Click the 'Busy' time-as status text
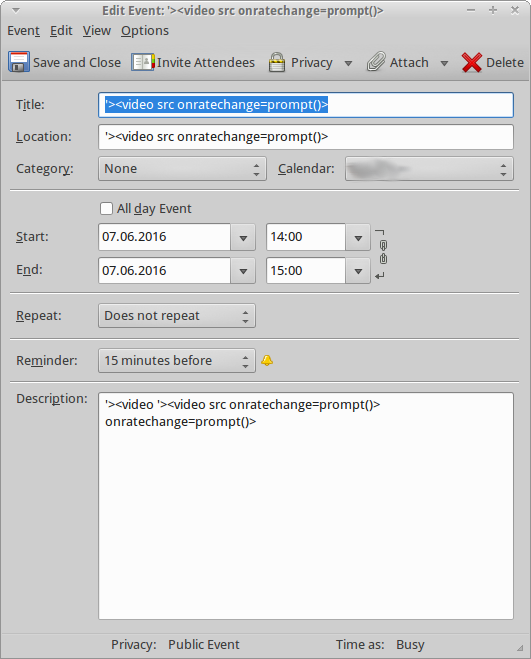The width and height of the screenshot is (531, 659). click(410, 644)
